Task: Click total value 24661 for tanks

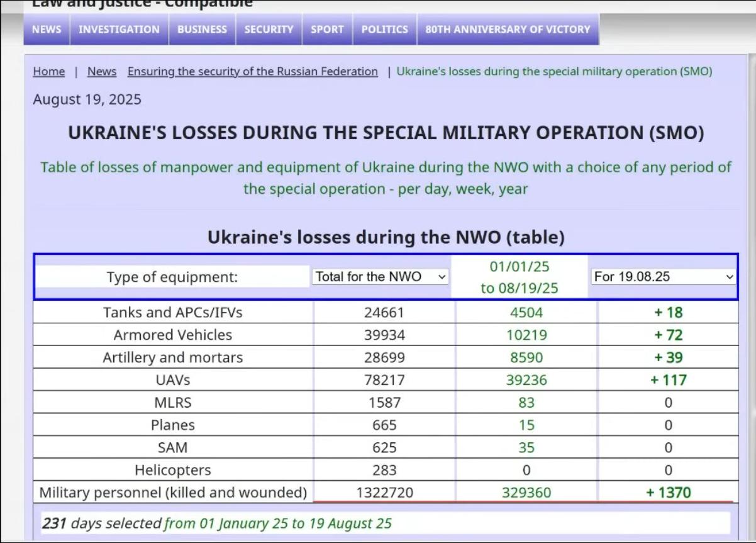Action: tap(384, 312)
